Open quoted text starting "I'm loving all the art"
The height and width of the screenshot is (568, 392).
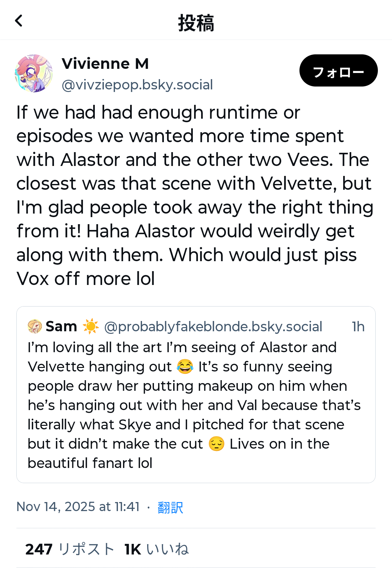pos(182,348)
